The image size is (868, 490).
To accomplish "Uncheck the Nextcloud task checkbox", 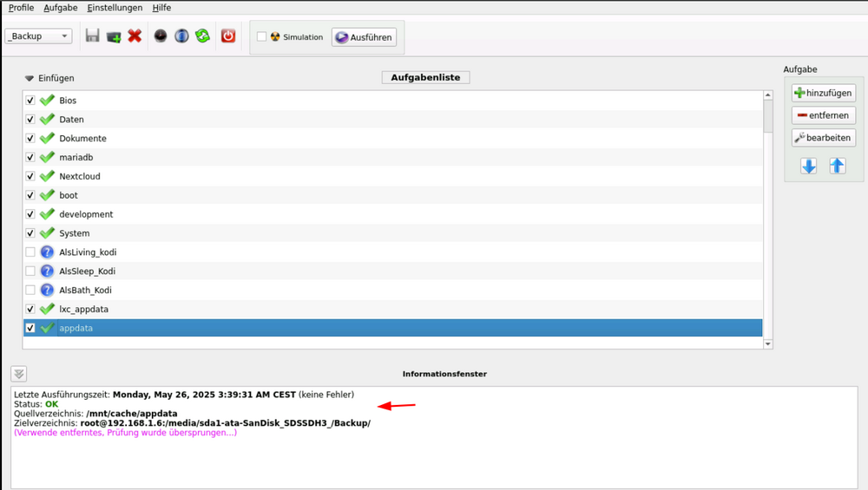I will point(30,176).
